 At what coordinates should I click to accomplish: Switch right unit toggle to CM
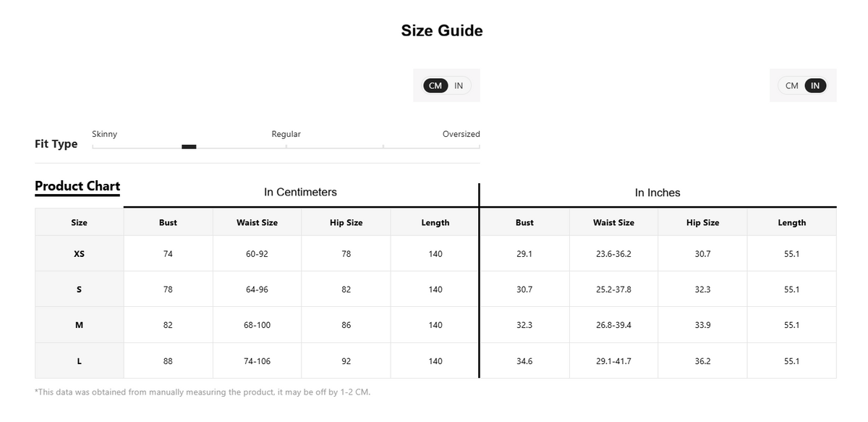[x=792, y=85]
